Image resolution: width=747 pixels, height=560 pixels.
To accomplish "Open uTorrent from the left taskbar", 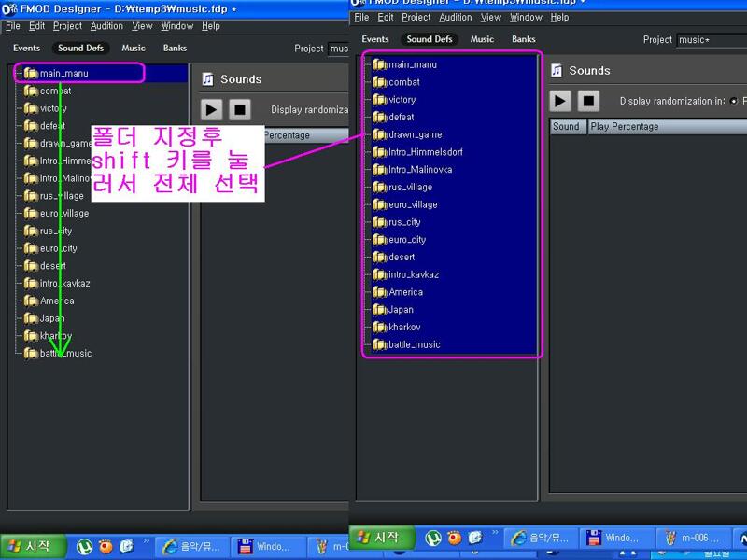I will 84,547.
